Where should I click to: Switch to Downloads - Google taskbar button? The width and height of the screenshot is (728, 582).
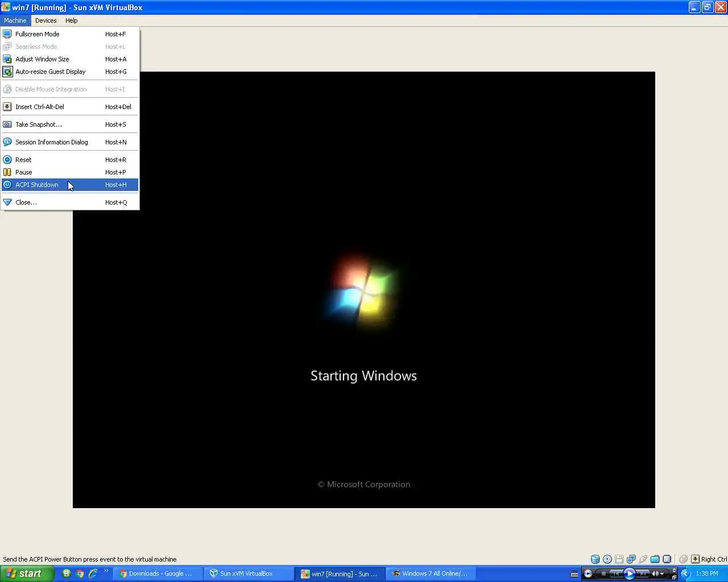[x=158, y=573]
